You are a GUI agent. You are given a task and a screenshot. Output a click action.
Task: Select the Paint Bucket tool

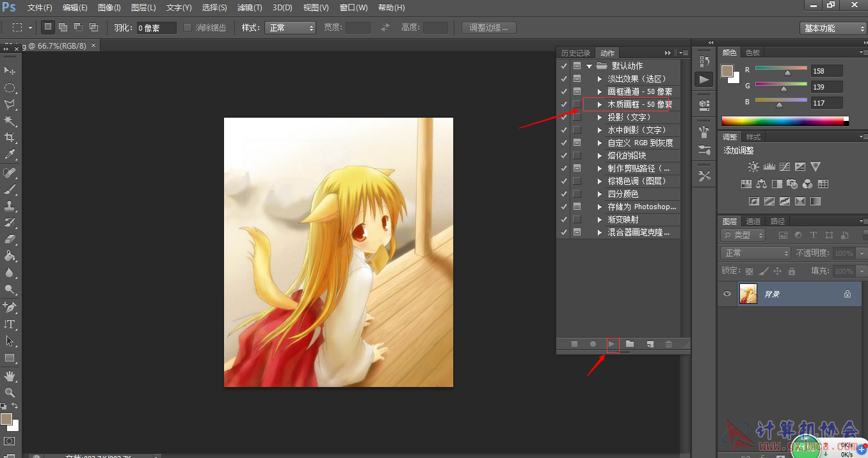10,257
